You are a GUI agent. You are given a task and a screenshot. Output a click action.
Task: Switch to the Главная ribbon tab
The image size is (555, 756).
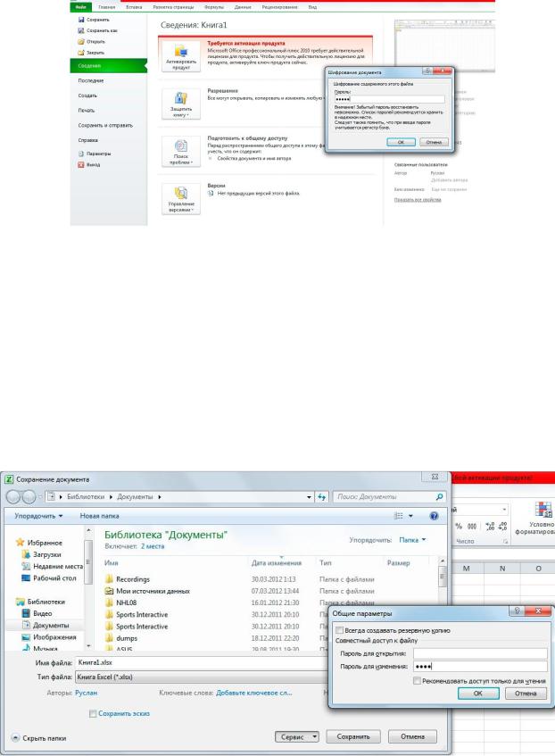106,7
